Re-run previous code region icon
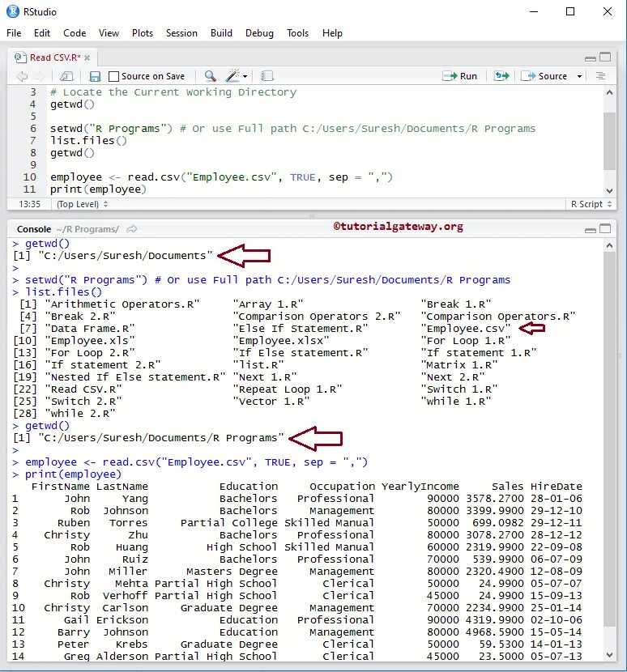The width and height of the screenshot is (627, 672). click(501, 76)
